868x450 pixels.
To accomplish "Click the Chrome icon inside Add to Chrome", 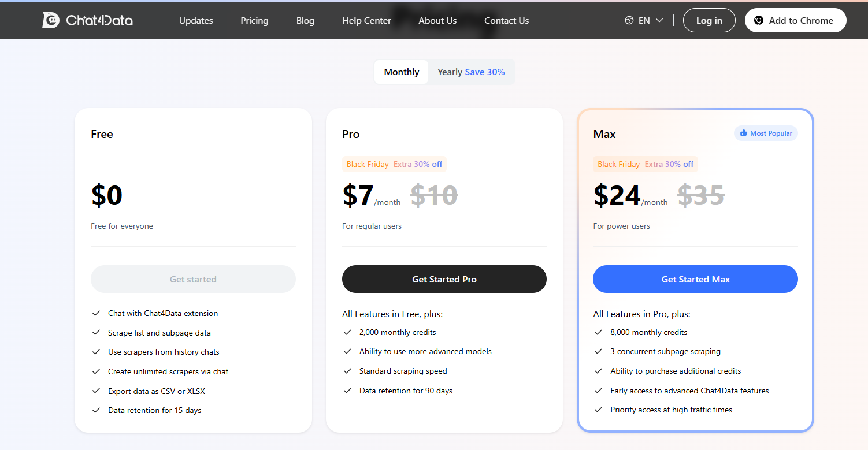I will pos(758,20).
